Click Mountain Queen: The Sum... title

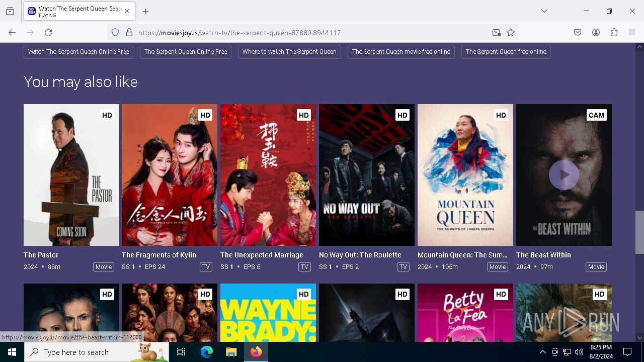(x=462, y=255)
